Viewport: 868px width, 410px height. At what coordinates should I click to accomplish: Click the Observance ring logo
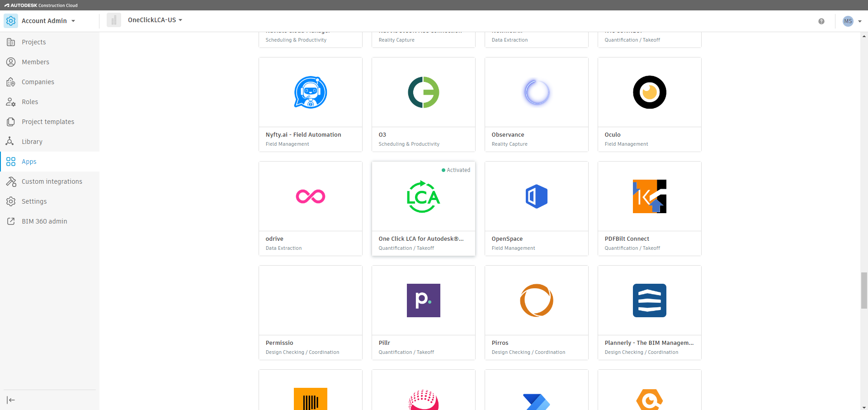click(x=537, y=92)
